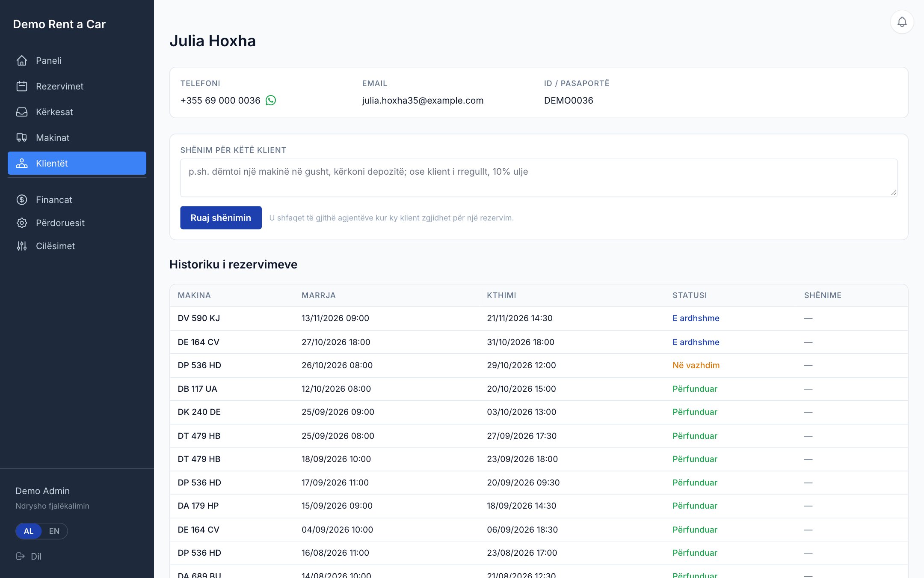The width and height of the screenshot is (924, 578).
Task: Click the Financat dollar icon
Action: 22,200
